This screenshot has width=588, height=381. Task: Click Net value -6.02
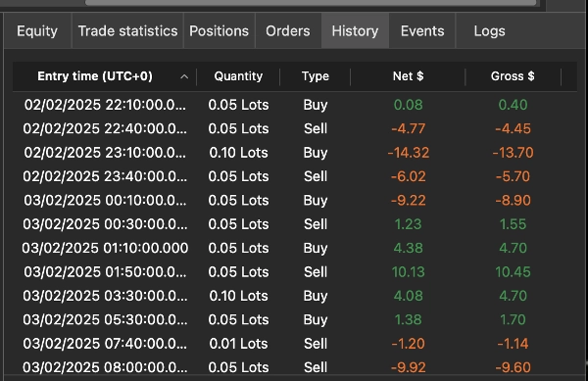(408, 176)
